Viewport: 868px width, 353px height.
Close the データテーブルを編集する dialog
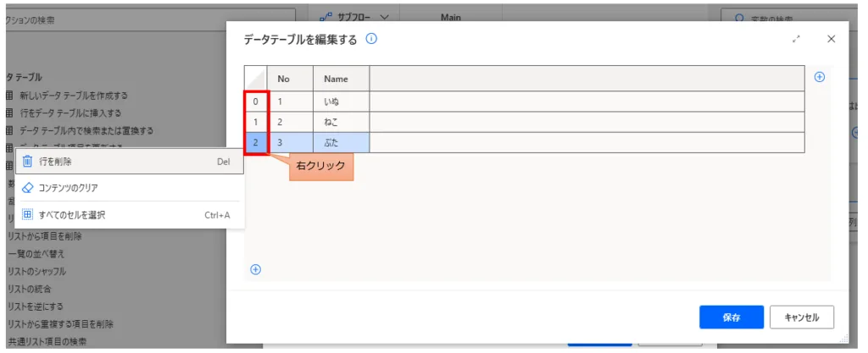pyautogui.click(x=831, y=39)
